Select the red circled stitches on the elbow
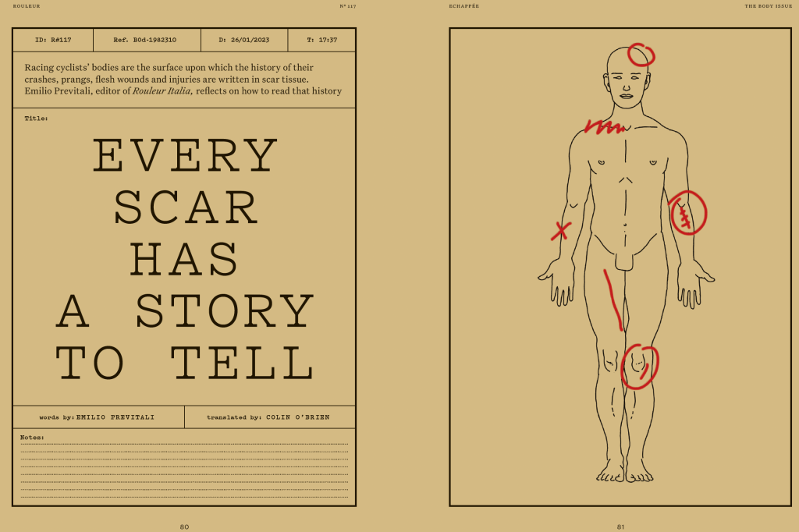Image resolution: width=799 pixels, height=532 pixels. (x=687, y=213)
